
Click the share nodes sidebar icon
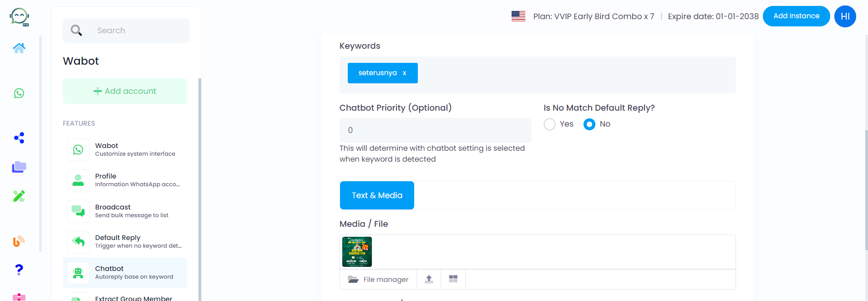tap(19, 138)
